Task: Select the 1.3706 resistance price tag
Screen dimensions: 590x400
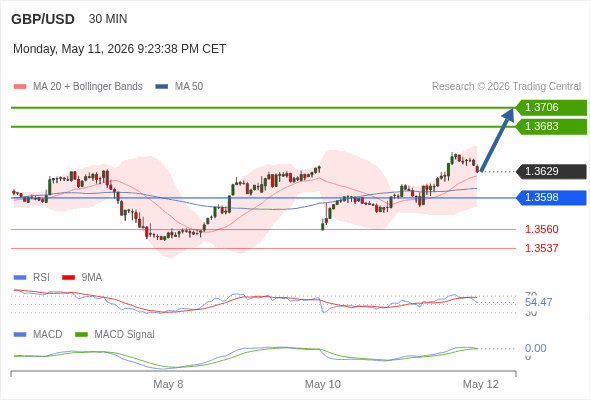Action: click(x=551, y=108)
